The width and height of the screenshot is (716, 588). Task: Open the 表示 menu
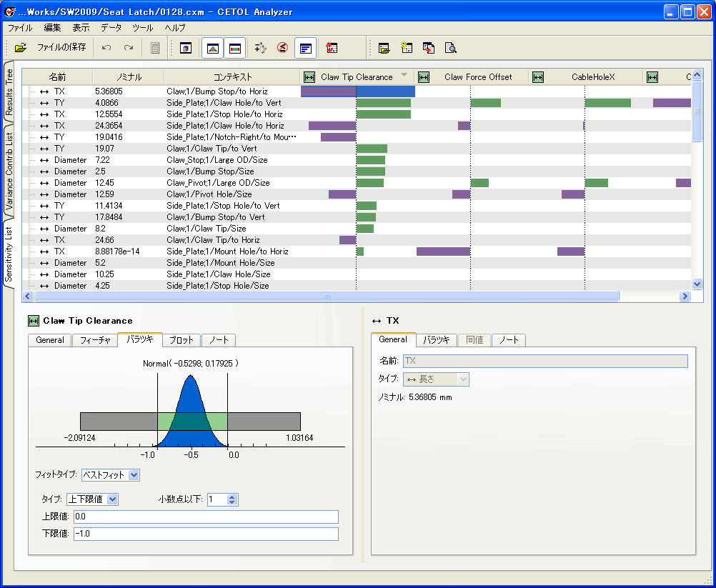point(81,28)
